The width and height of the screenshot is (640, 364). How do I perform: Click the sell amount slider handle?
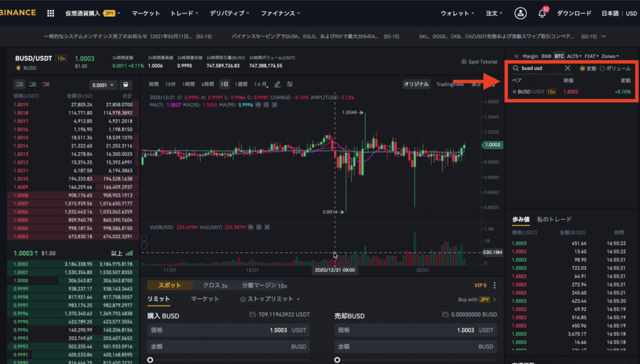[x=337, y=360]
